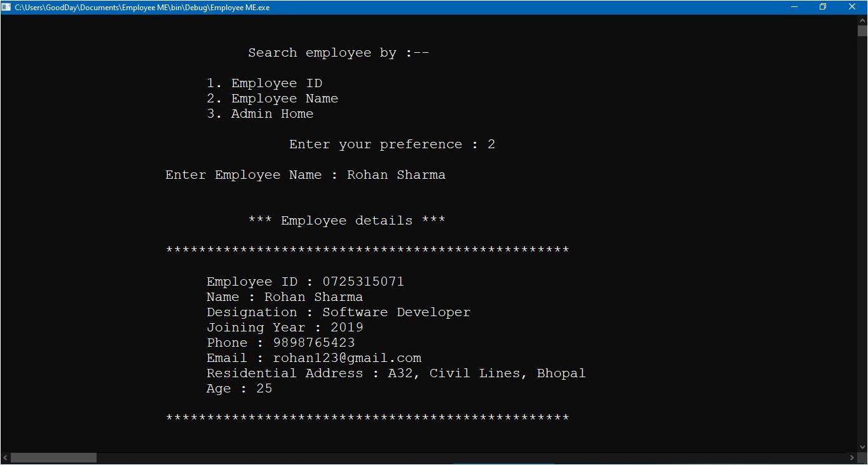
Task: Click the title bar path text
Action: point(142,8)
